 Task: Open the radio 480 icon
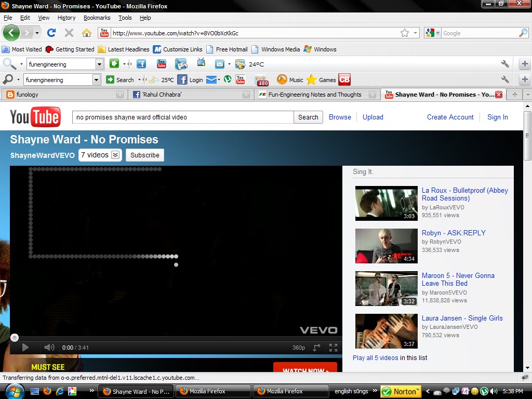[x=262, y=80]
